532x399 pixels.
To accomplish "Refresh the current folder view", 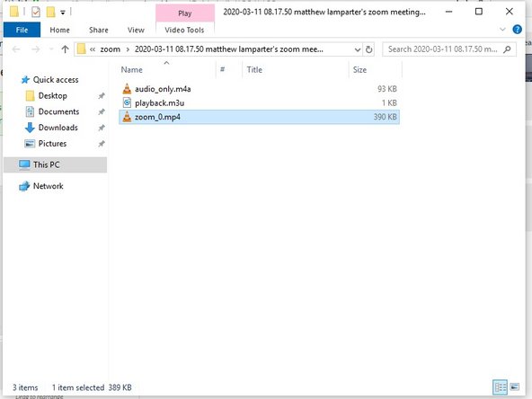I will click(368, 49).
